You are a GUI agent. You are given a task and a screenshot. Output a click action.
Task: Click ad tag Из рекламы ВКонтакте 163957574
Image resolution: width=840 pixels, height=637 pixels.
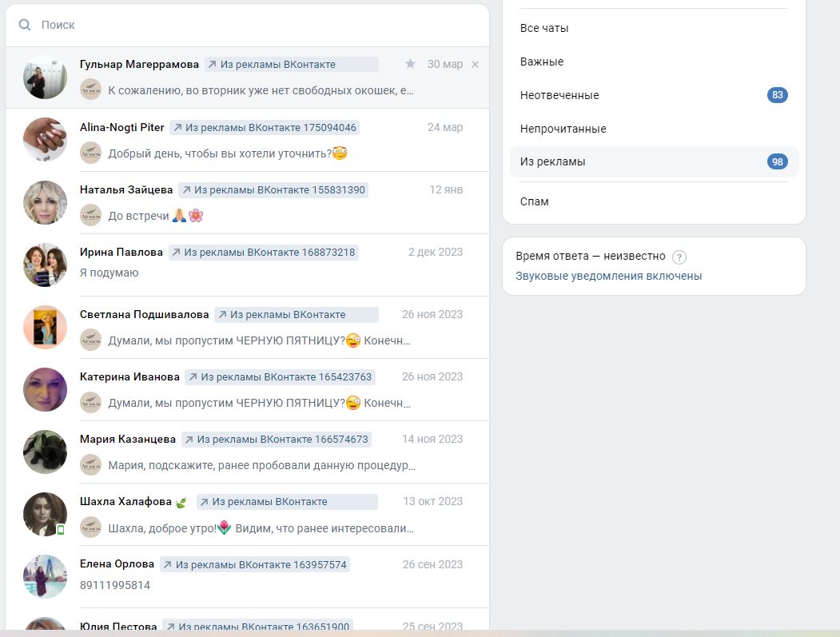[x=255, y=565]
